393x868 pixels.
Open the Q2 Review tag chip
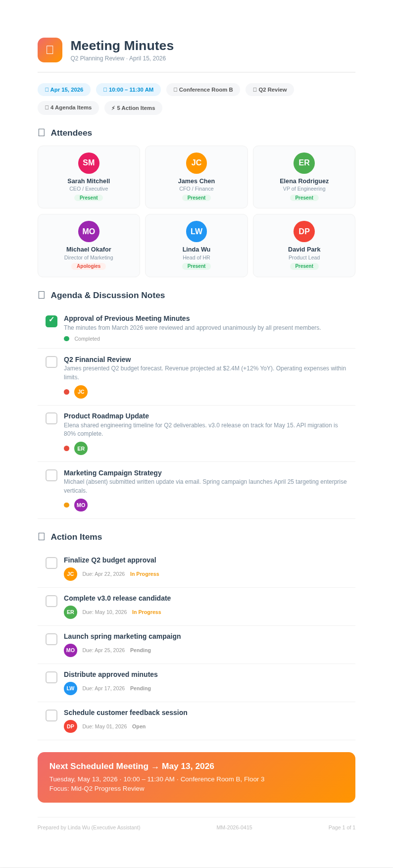point(269,90)
